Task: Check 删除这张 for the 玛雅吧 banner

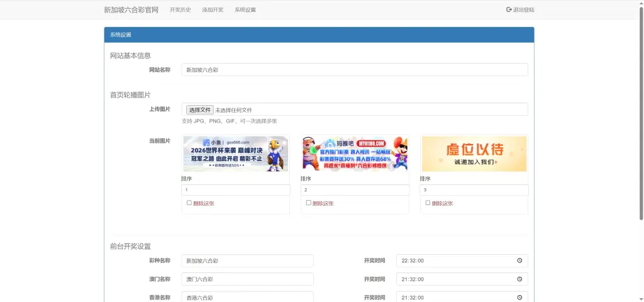Action: [x=308, y=203]
